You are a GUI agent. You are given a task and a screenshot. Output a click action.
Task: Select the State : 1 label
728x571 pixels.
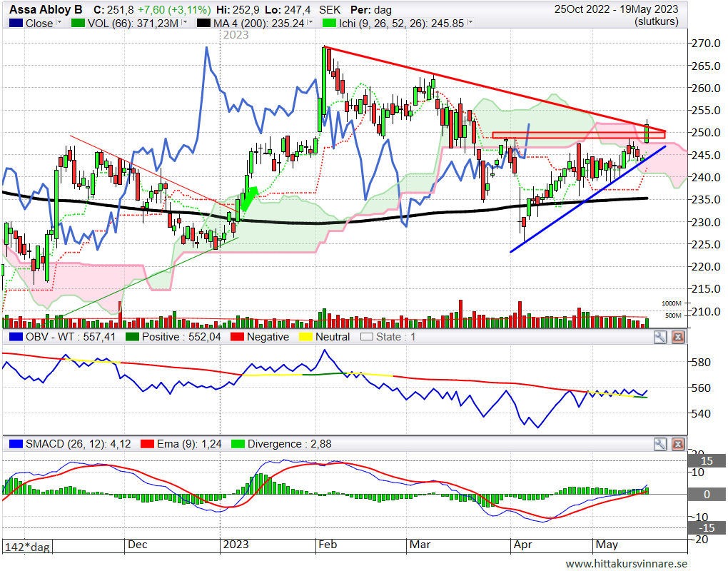395,337
